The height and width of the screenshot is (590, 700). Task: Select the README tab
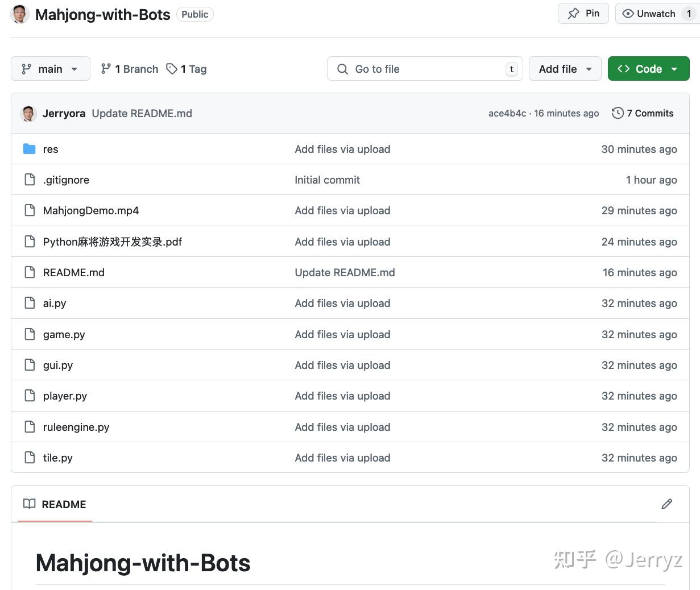point(55,504)
